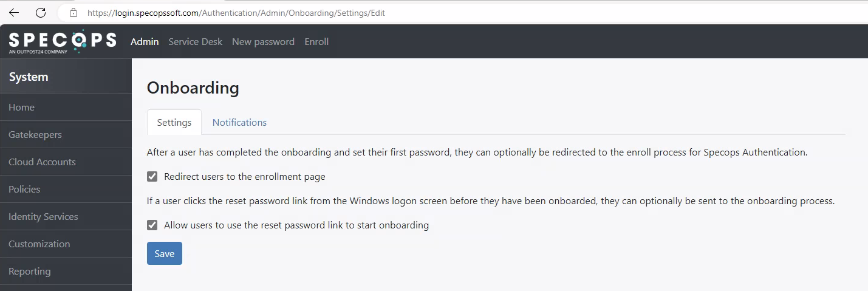This screenshot has height=291, width=868.
Task: Open Cloud Accounts in the sidebar
Action: pos(66,162)
